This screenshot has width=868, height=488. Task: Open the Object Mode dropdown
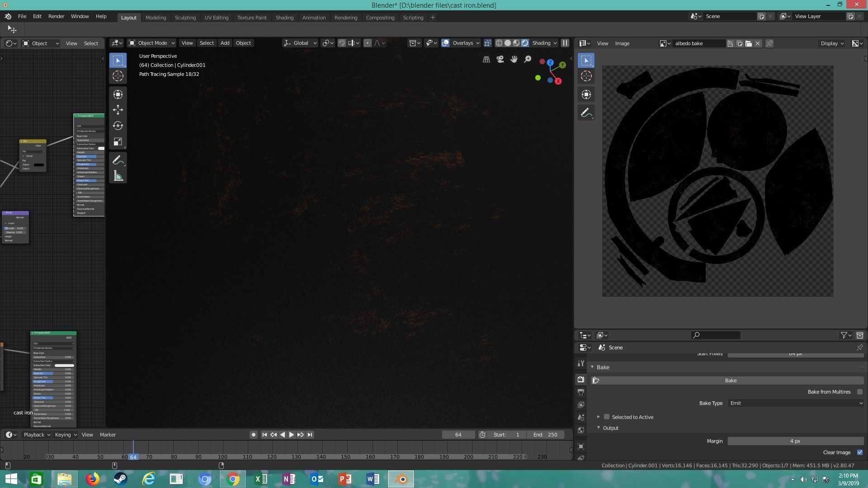(152, 43)
